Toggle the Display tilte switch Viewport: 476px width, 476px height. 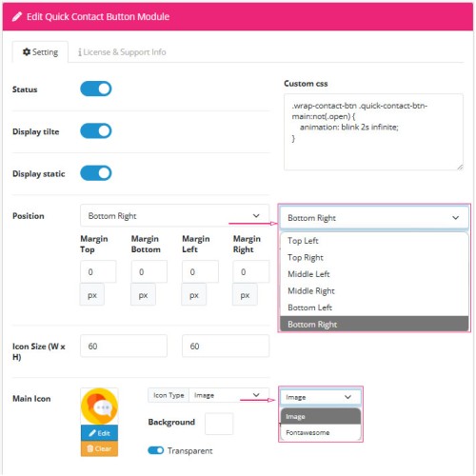96,131
